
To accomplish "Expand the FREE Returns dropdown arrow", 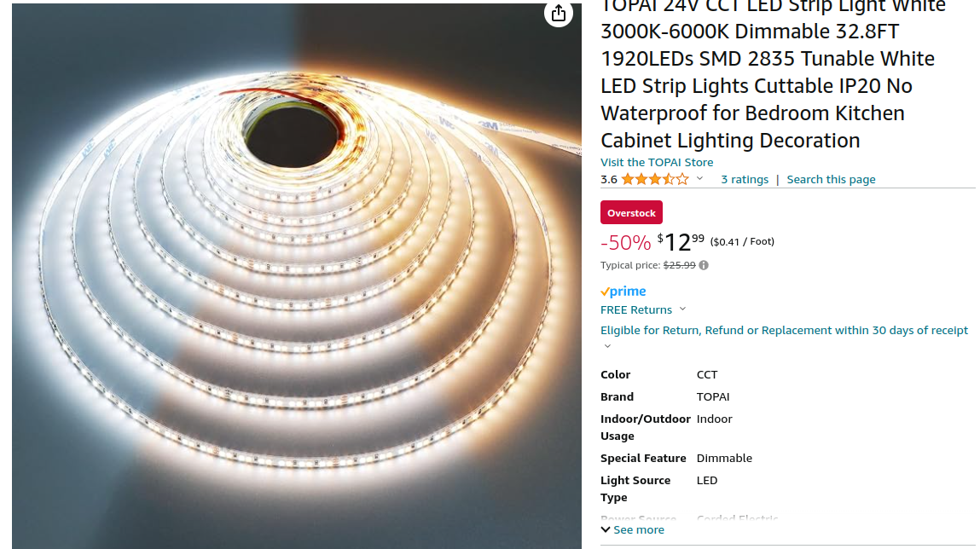I will pyautogui.click(x=682, y=309).
